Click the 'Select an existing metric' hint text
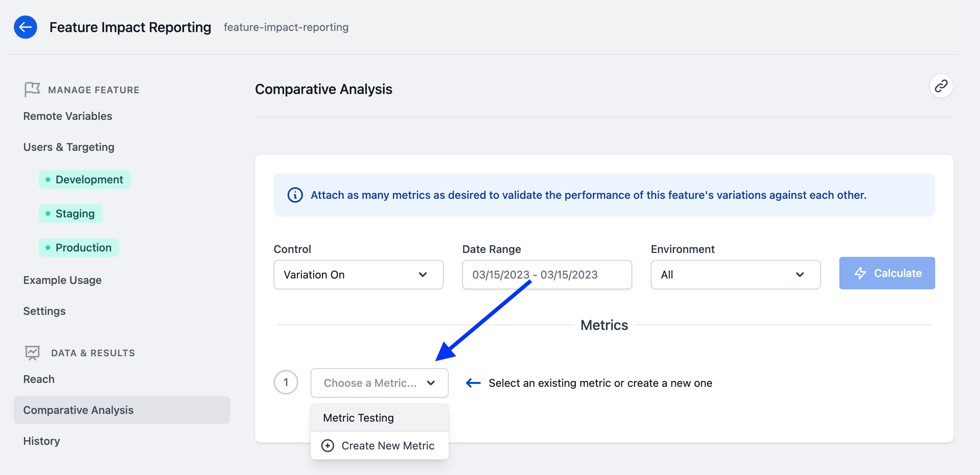Screen dimensions: 980x475 click(x=600, y=383)
